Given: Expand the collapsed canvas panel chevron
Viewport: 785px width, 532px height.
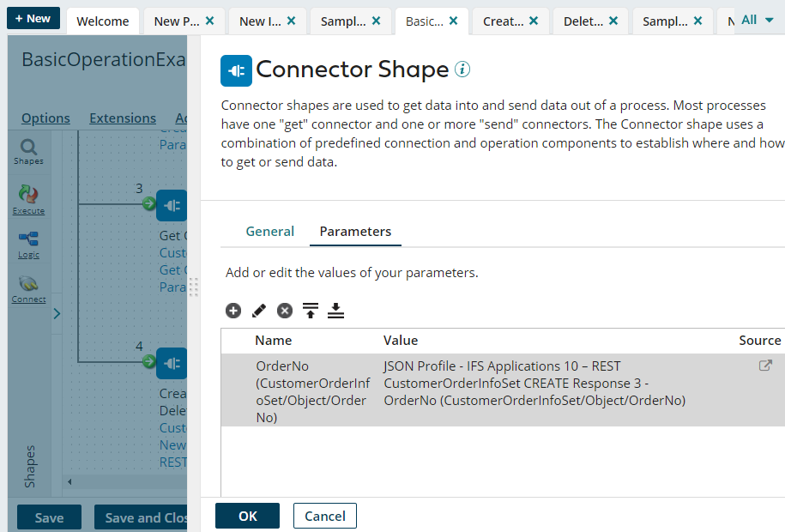Looking at the screenshot, I should 57,314.
